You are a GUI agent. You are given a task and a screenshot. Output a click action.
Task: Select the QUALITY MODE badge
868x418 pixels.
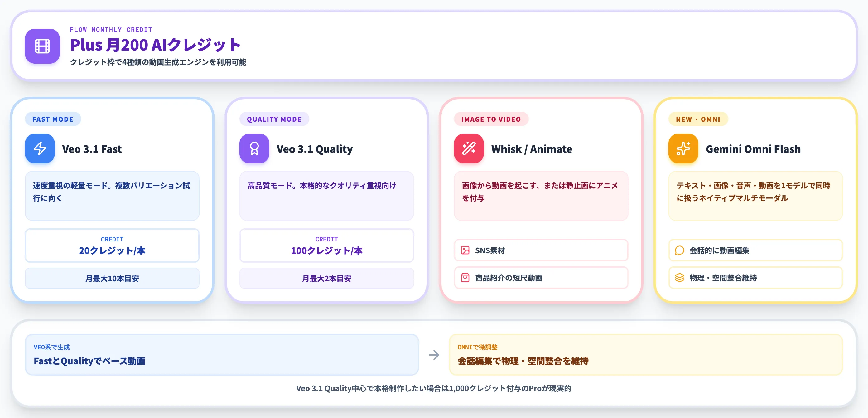pyautogui.click(x=274, y=119)
